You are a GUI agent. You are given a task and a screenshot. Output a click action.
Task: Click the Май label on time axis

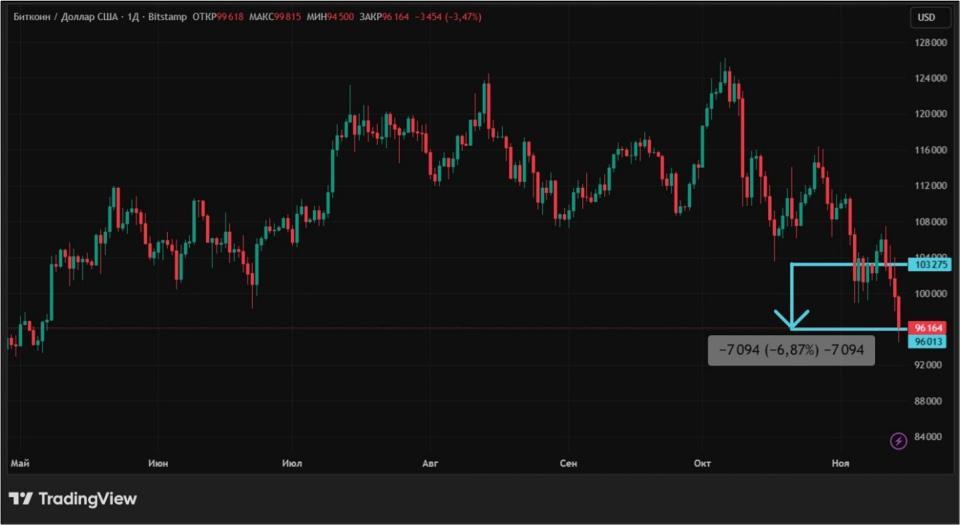pyautogui.click(x=18, y=463)
